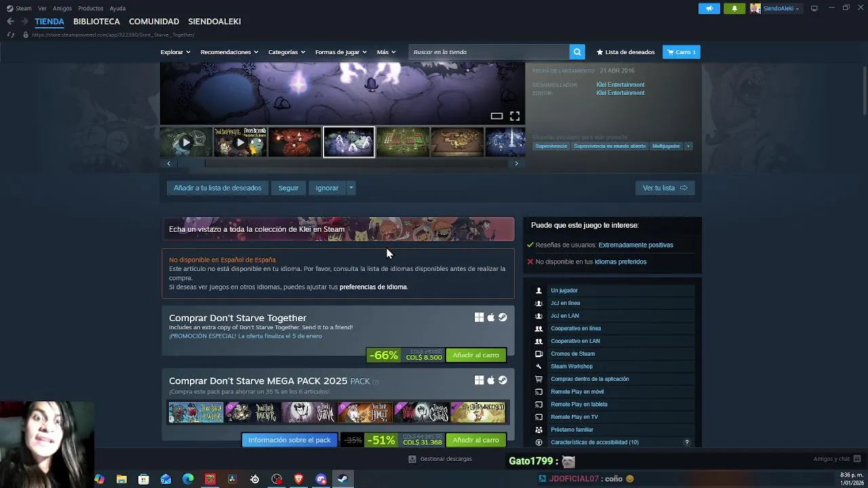The height and width of the screenshot is (488, 868).
Task: Click the Klei collection banner on Steam
Action: [x=338, y=229]
